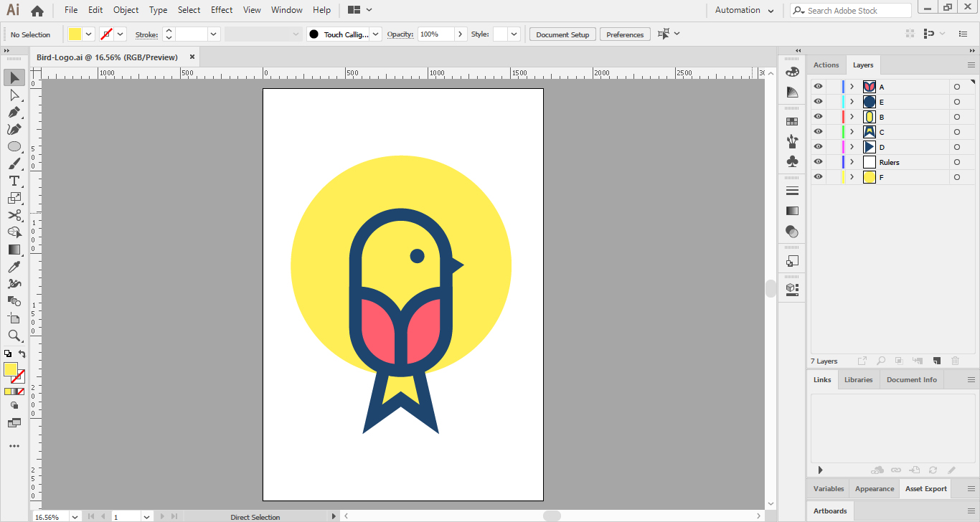Select the Selection tool arrow
980x522 pixels.
14,77
